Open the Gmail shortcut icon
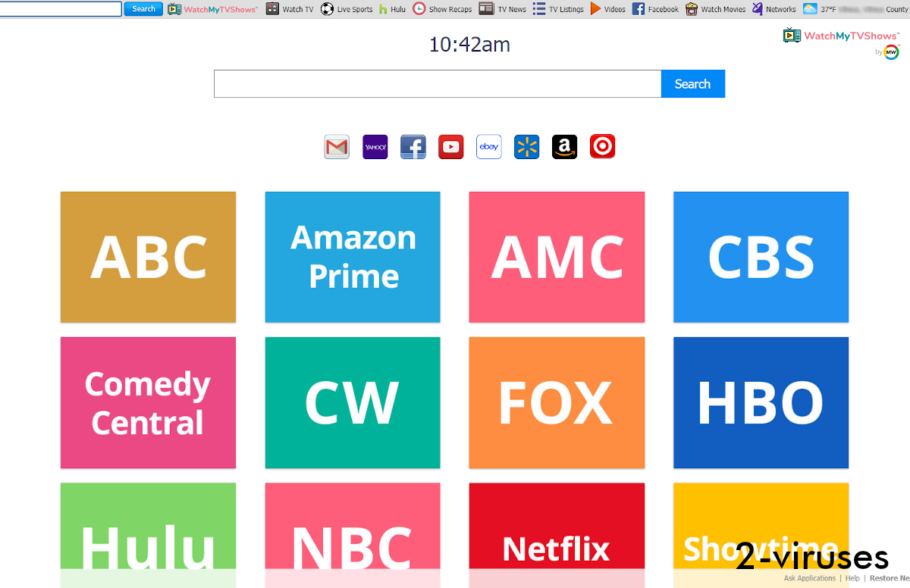Image resolution: width=910 pixels, height=588 pixels. tap(337, 146)
